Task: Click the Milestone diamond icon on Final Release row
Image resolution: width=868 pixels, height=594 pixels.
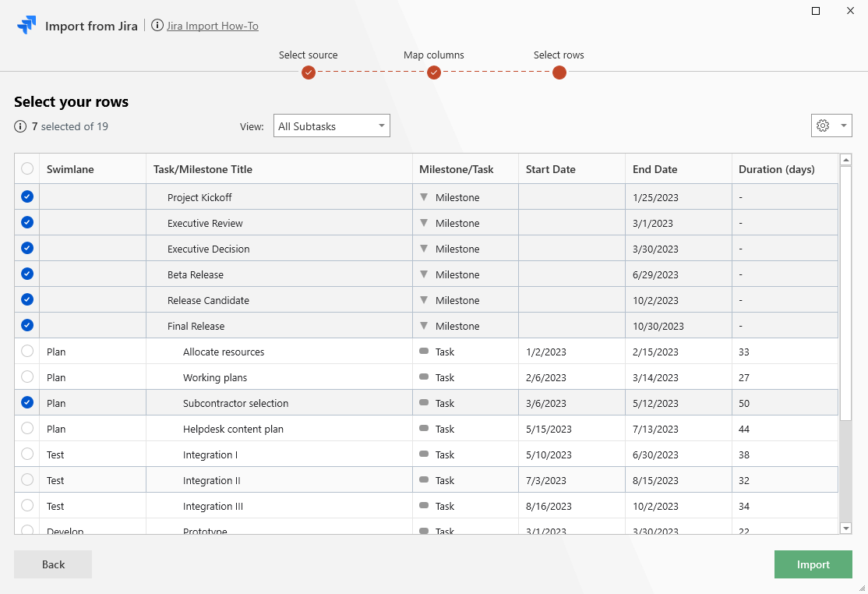Action: (x=423, y=325)
